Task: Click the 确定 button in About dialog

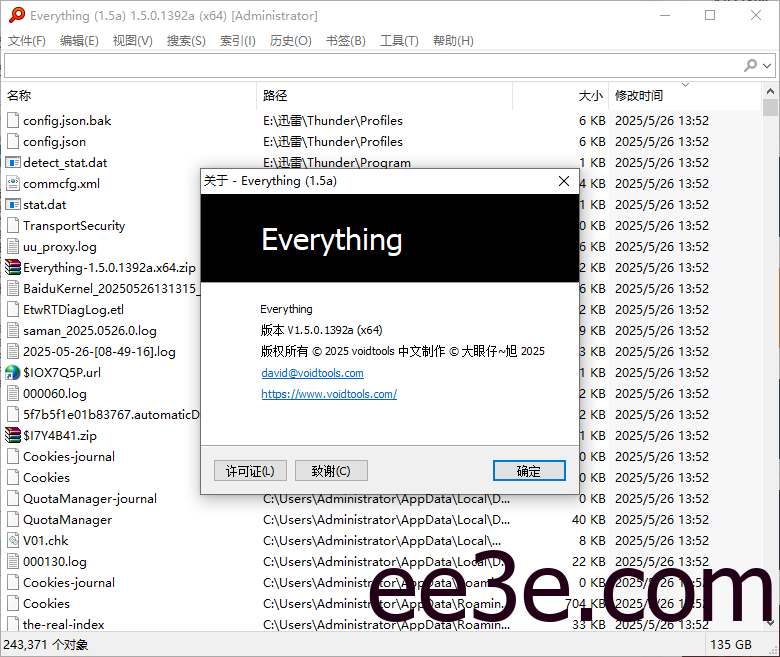Action: [x=529, y=470]
